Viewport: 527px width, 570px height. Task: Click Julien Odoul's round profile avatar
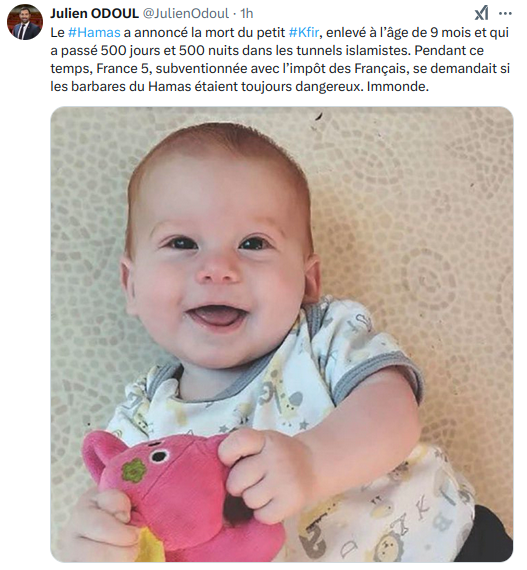[x=25, y=22]
